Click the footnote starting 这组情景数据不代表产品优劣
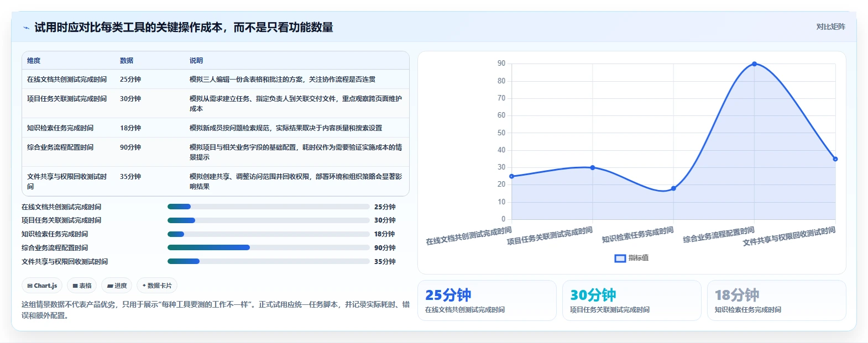This screenshot has height=343, width=868. pos(216,310)
